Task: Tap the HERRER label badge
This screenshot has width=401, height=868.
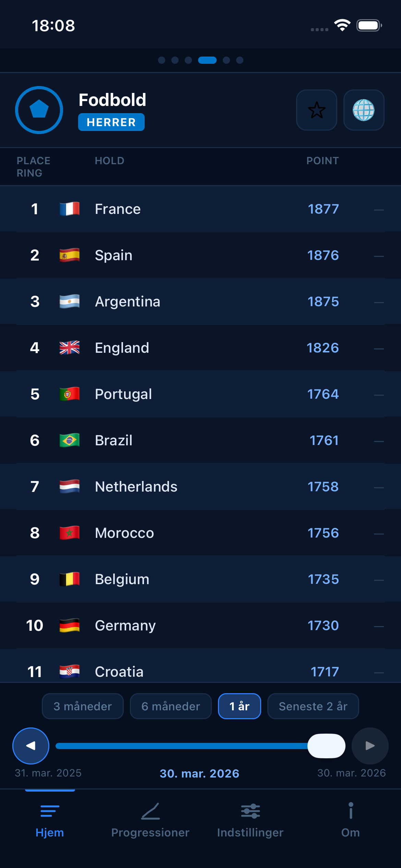Action: 111,122
